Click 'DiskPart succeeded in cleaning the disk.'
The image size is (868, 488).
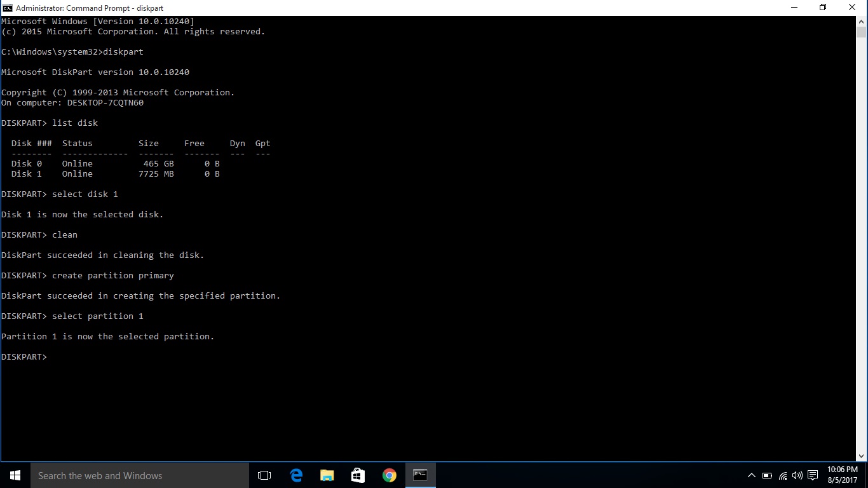coord(103,255)
